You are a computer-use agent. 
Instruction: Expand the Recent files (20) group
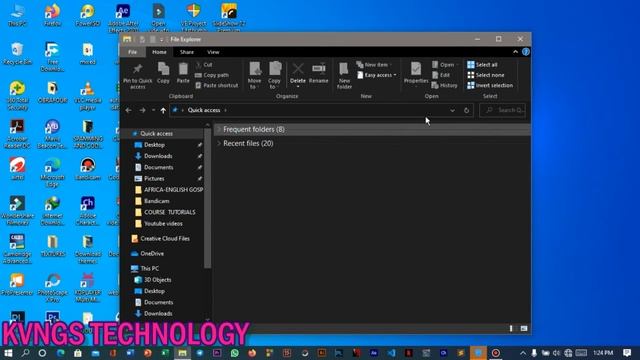click(x=219, y=144)
